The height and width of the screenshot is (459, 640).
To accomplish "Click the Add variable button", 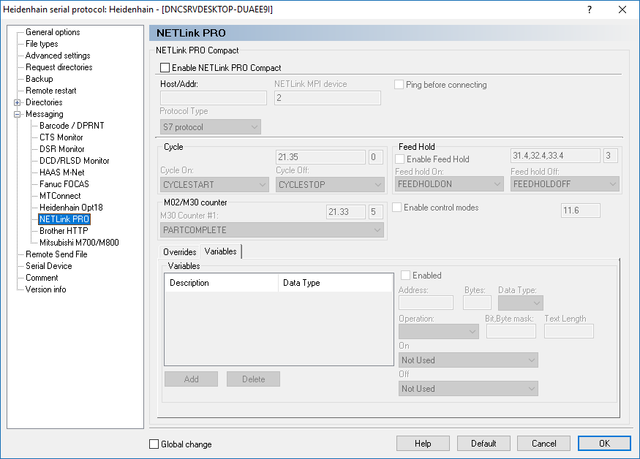I will coord(191,379).
